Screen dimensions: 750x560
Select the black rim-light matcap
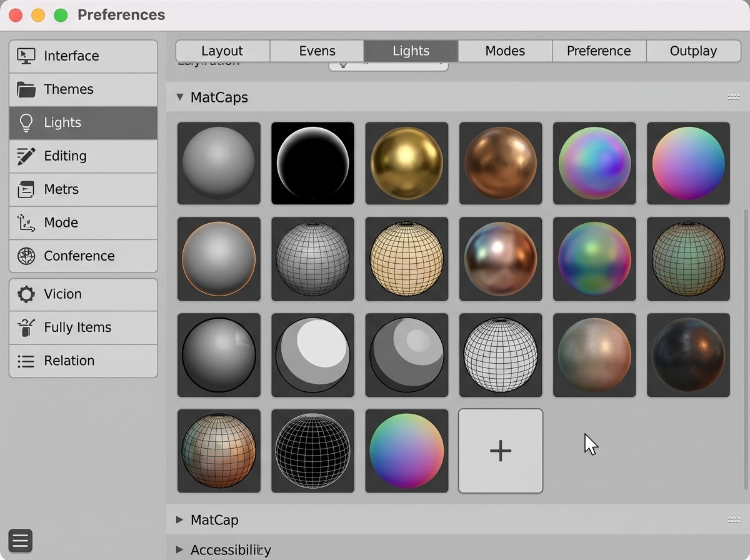point(312,163)
